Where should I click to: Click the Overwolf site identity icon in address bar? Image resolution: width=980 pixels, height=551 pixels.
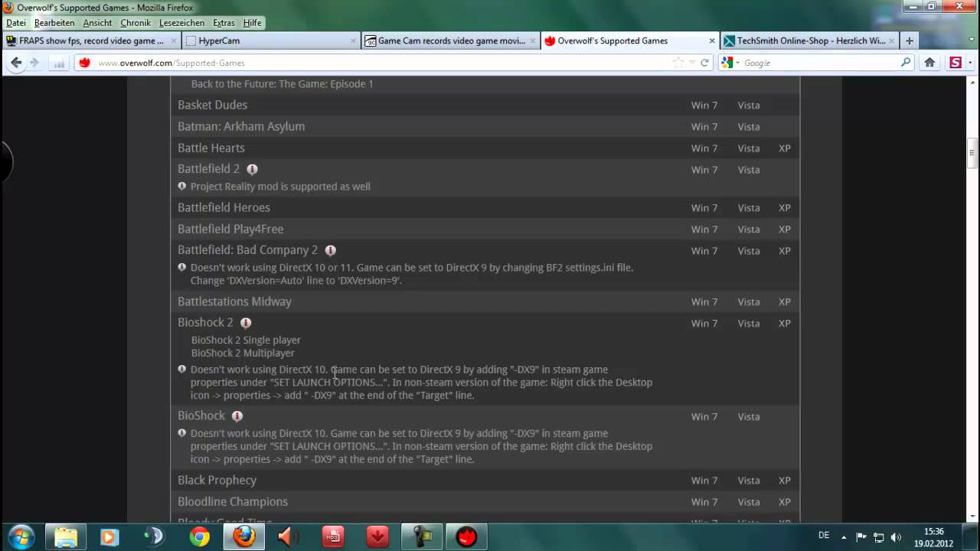coord(85,63)
